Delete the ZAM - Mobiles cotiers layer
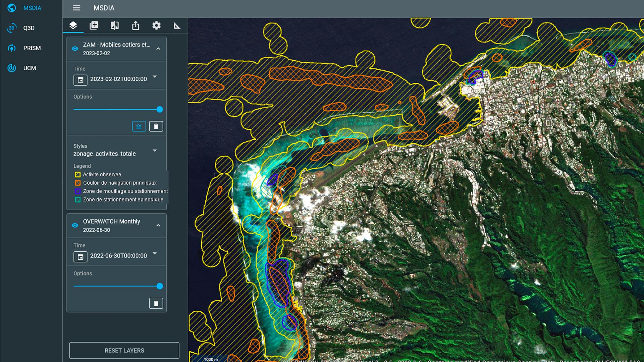Image resolution: width=644 pixels, height=362 pixels. 156,126
